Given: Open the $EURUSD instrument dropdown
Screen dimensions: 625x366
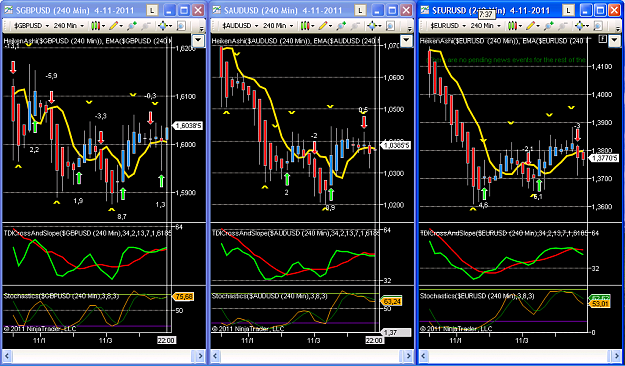Looking at the screenshot, I should (x=448, y=26).
